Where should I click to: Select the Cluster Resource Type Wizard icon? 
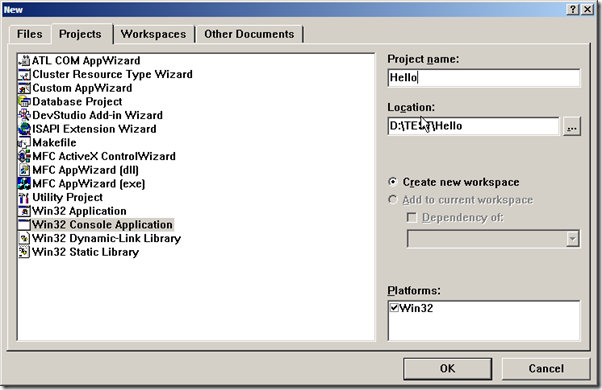click(x=24, y=74)
